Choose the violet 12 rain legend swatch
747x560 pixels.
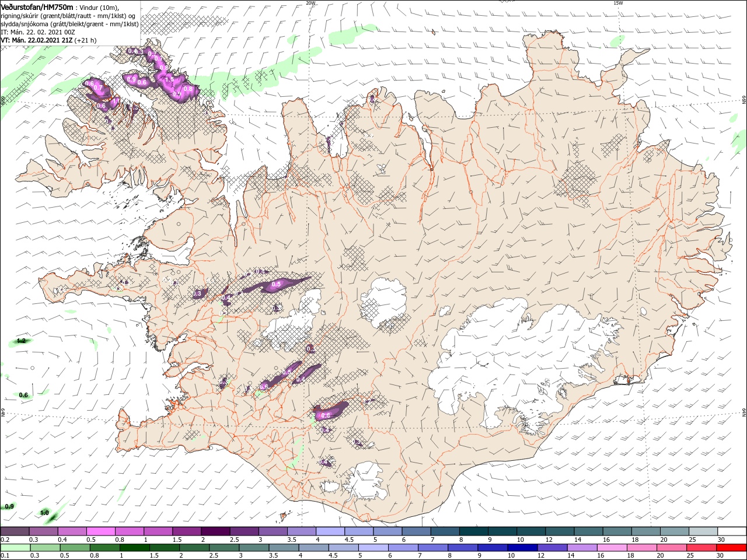pos(552,548)
